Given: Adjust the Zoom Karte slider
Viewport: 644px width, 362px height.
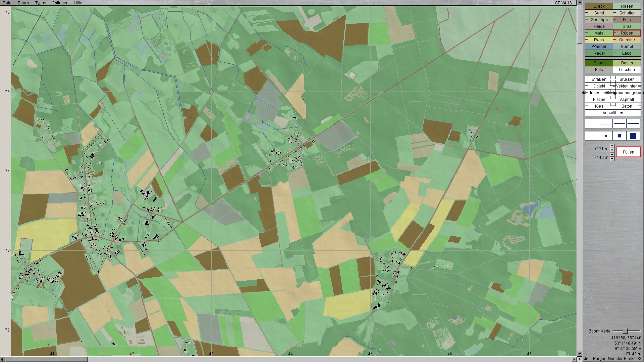Looking at the screenshot, I should 625,331.
